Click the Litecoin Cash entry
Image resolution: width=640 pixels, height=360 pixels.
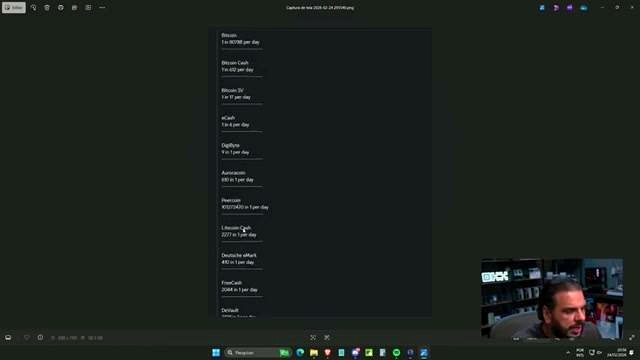tap(239, 231)
